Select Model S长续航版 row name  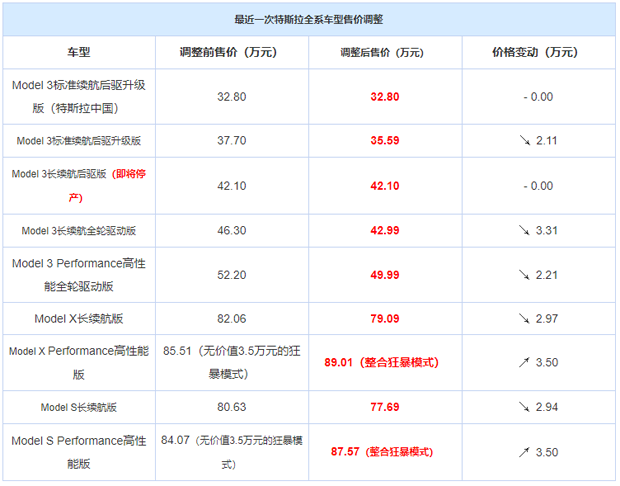pos(79,407)
